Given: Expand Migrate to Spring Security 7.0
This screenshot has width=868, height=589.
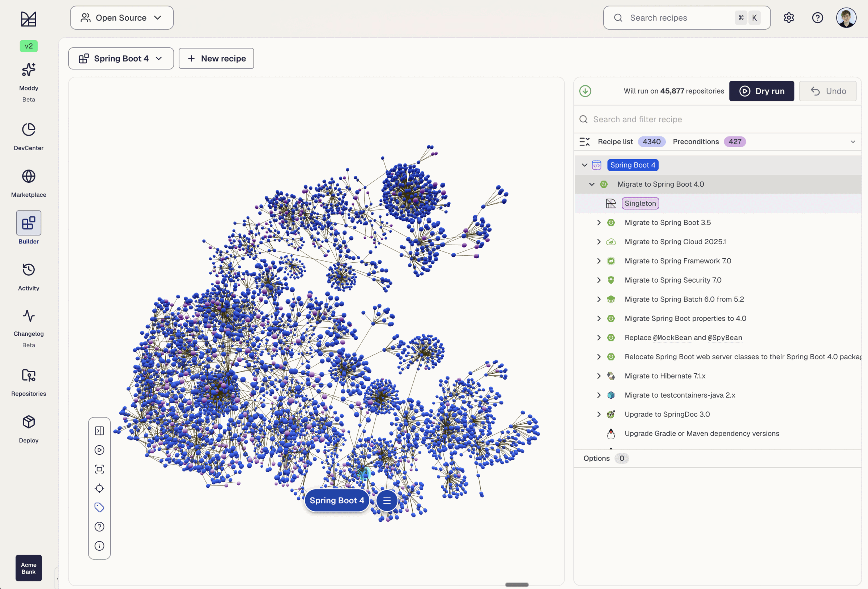Looking at the screenshot, I should [599, 280].
